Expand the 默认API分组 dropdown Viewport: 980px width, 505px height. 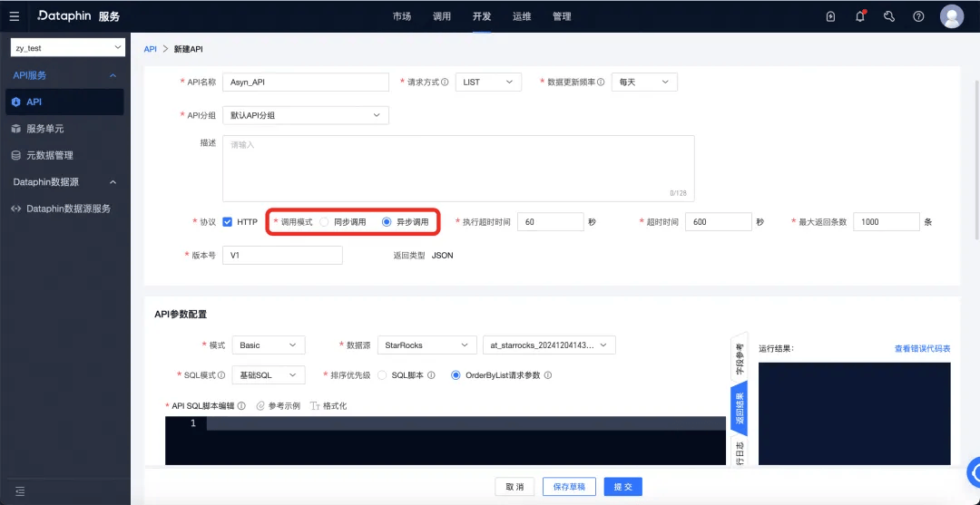click(x=306, y=115)
